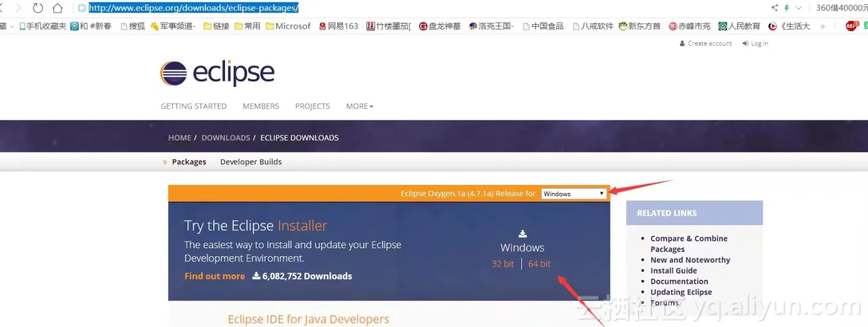Expand the MORE dropdown menu

point(360,106)
